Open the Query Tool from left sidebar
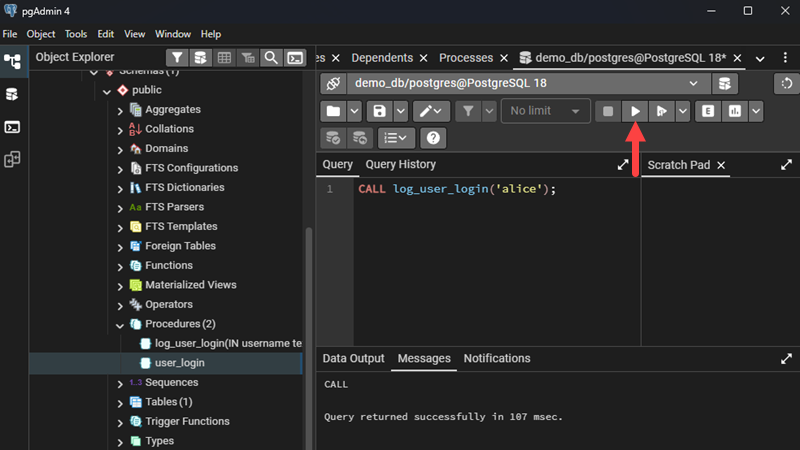The width and height of the screenshot is (800, 450). pyautogui.click(x=12, y=94)
